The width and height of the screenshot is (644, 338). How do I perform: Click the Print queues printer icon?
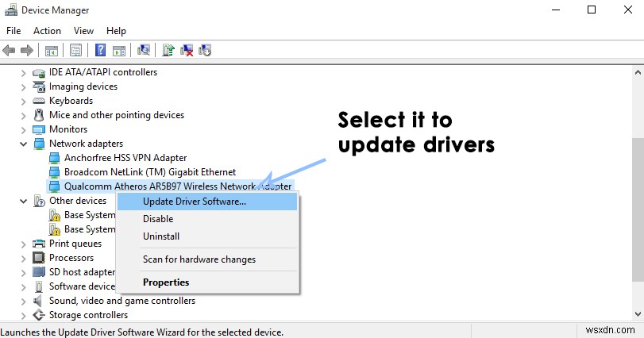[39, 244]
